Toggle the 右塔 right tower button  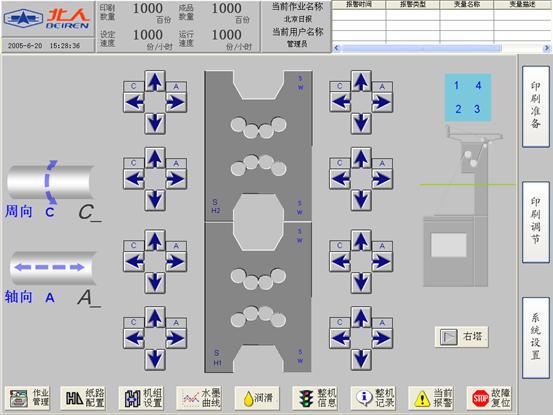[x=462, y=337]
